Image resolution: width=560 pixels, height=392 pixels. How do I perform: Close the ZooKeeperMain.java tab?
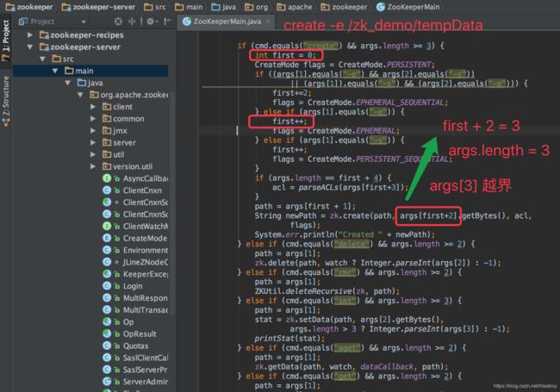(268, 22)
